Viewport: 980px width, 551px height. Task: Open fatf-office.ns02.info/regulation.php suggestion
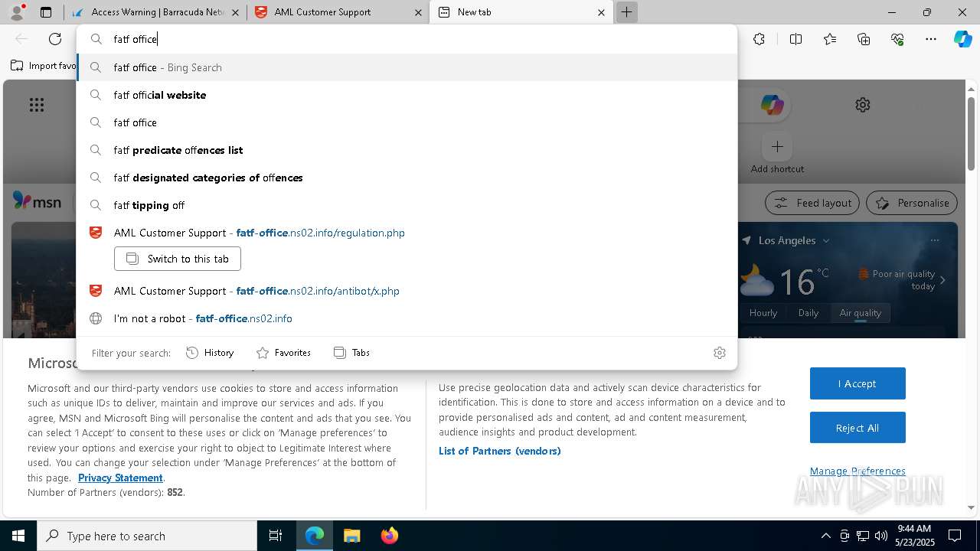[407, 233]
